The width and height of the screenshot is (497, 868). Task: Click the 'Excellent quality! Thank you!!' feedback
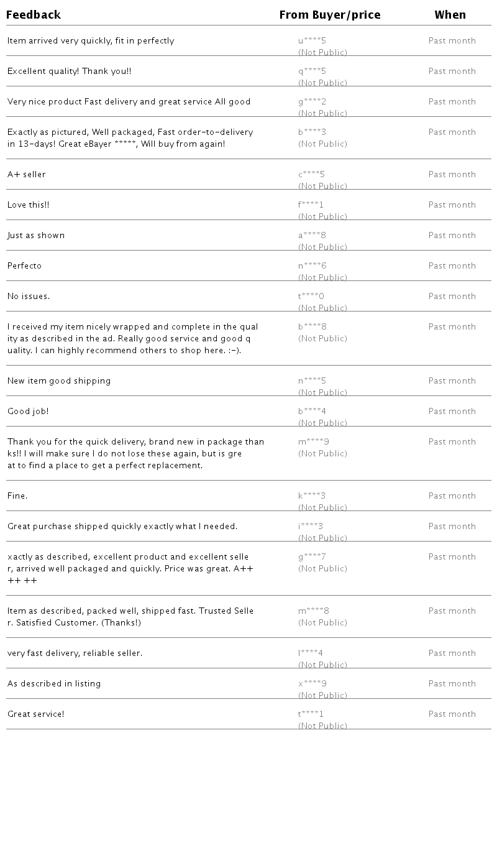69,72
